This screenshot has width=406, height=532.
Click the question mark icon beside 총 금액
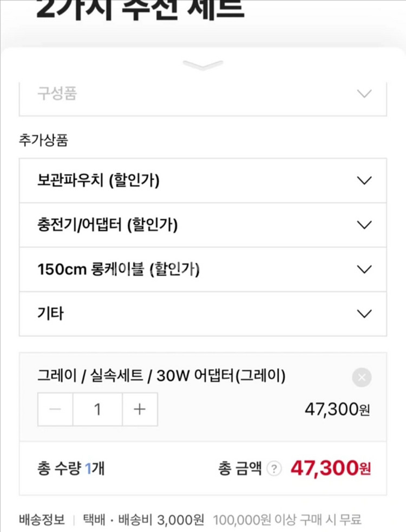click(275, 468)
